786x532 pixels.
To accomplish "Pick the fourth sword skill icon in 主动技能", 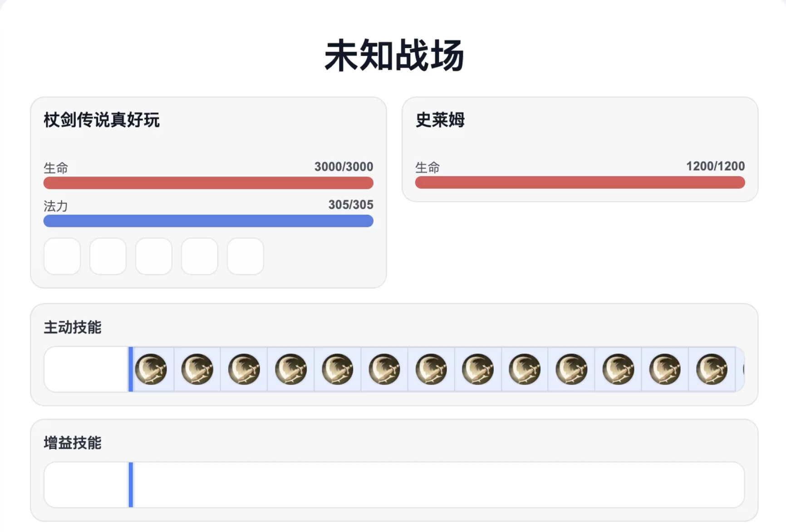I will (x=291, y=369).
